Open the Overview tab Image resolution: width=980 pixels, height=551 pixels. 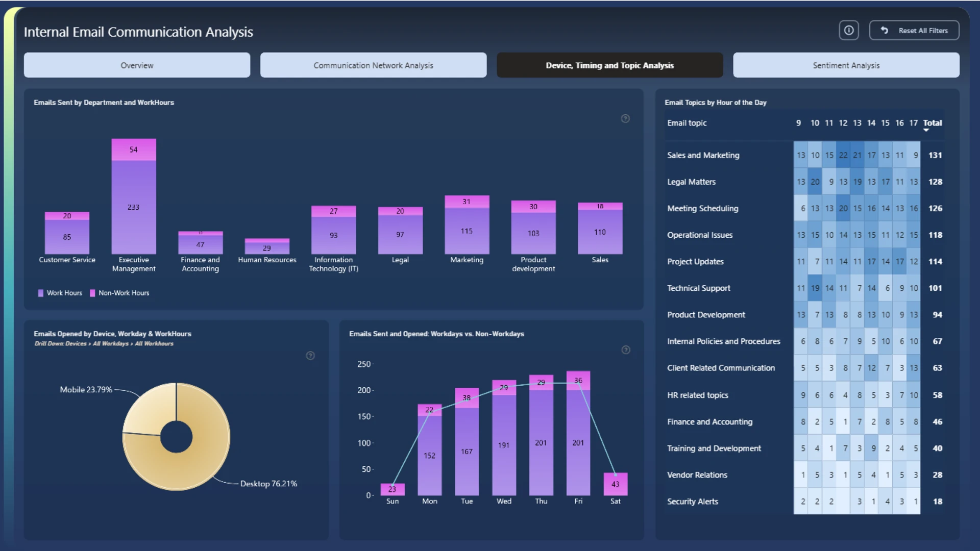(x=137, y=65)
